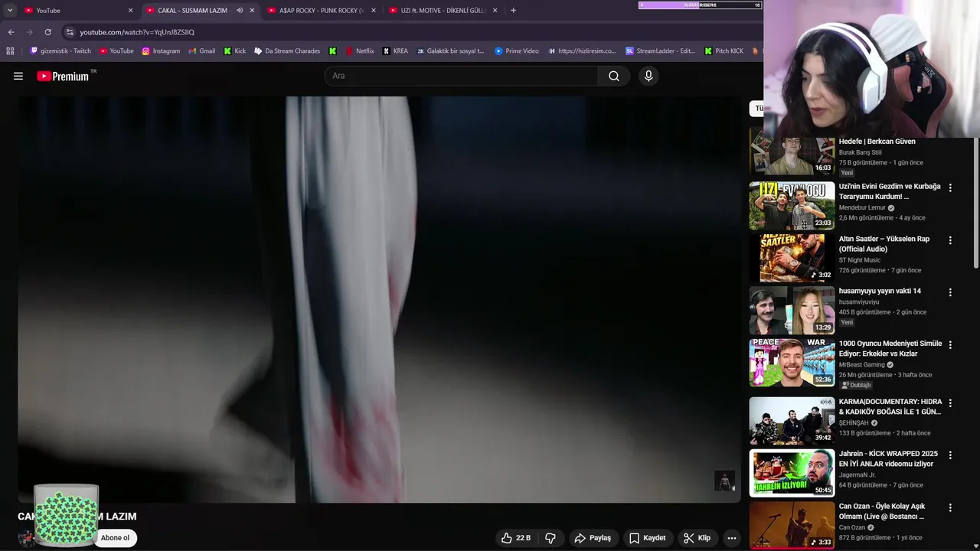The image size is (980, 551).
Task: Open the Pitch KICK bookmark
Action: (x=724, y=51)
